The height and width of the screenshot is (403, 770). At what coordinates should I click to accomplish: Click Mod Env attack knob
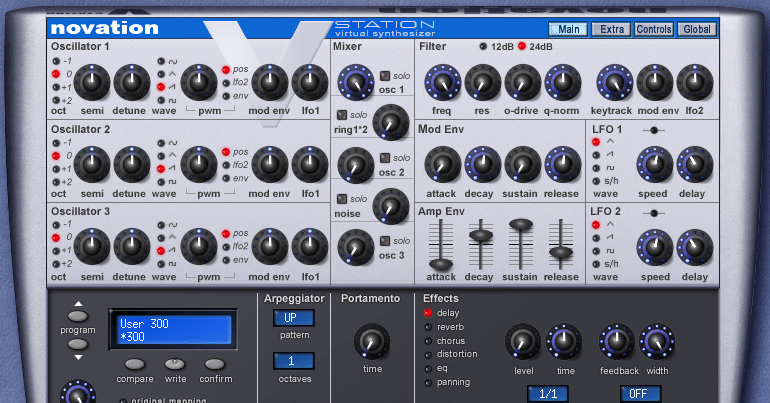442,164
